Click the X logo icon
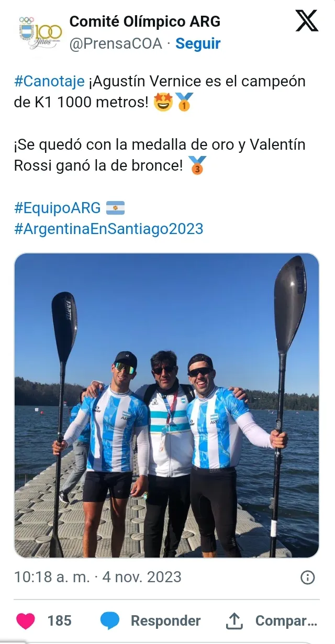 click(306, 21)
